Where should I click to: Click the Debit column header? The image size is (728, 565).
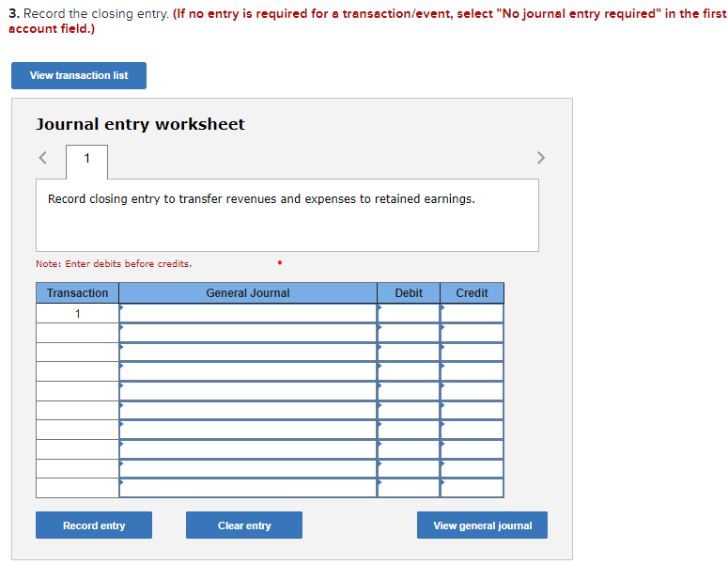pos(409,293)
